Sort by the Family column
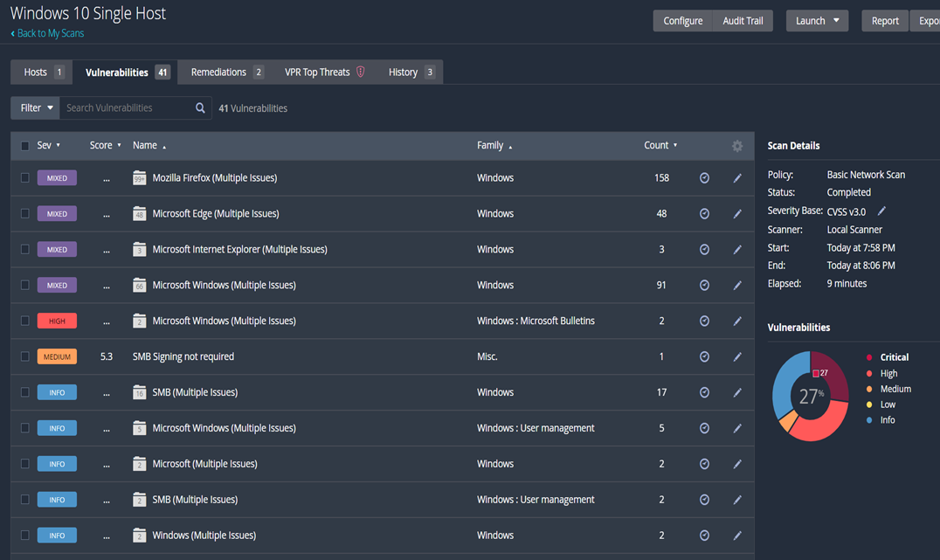This screenshot has width=940, height=560. tap(494, 145)
